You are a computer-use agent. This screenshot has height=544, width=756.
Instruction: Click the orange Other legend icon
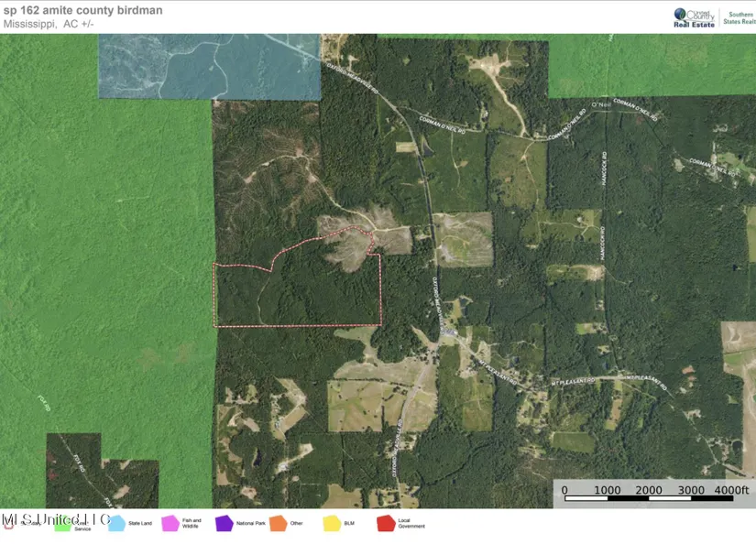[x=278, y=524]
